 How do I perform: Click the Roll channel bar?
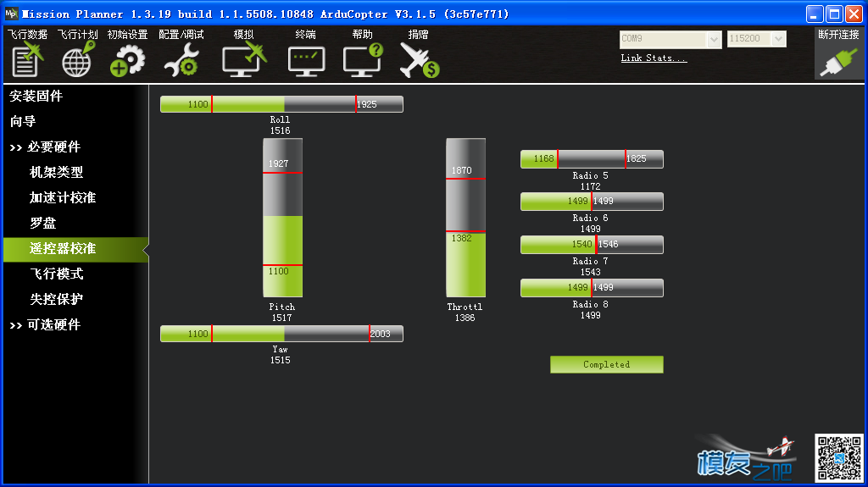(x=281, y=104)
